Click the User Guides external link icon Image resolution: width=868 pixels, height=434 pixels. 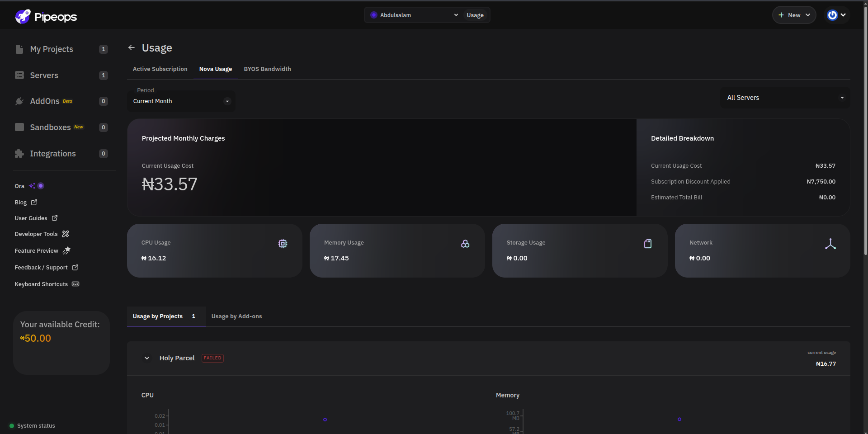coord(55,218)
